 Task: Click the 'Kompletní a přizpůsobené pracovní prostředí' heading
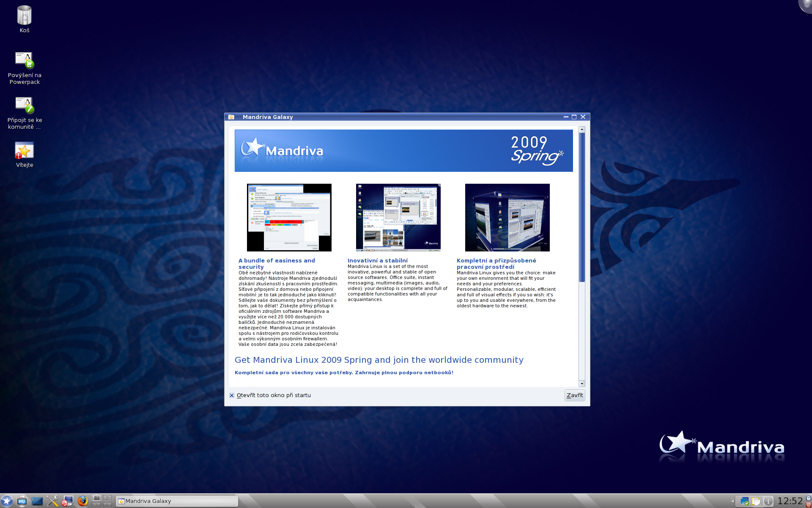pyautogui.click(x=497, y=264)
